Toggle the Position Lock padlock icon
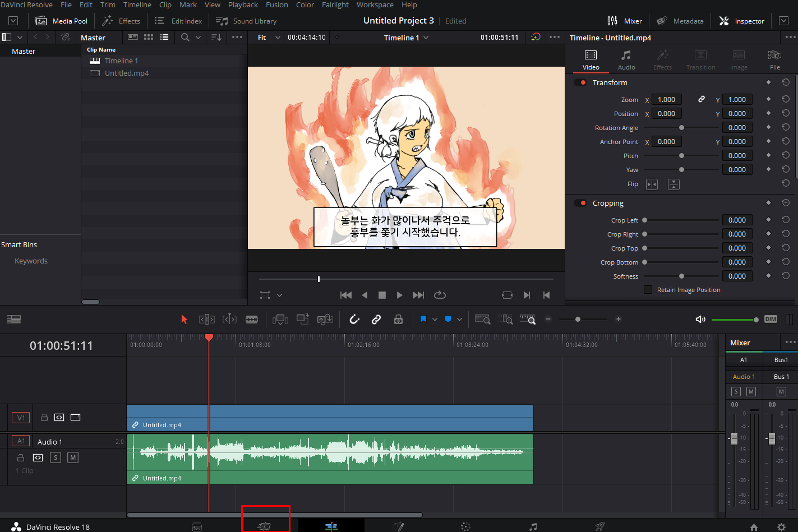798x532 pixels. [x=398, y=319]
